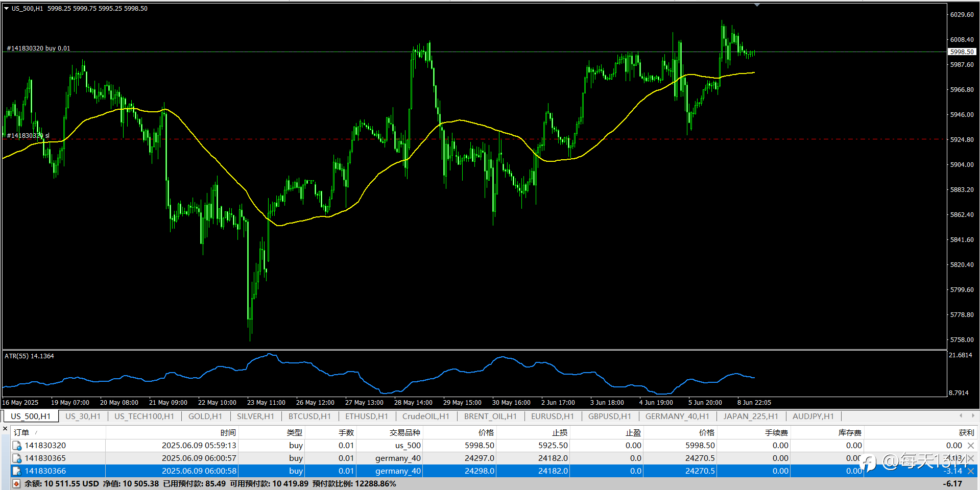Switch to the GOLD,H1 chart tab
This screenshot has width=980, height=490.
tap(205, 416)
